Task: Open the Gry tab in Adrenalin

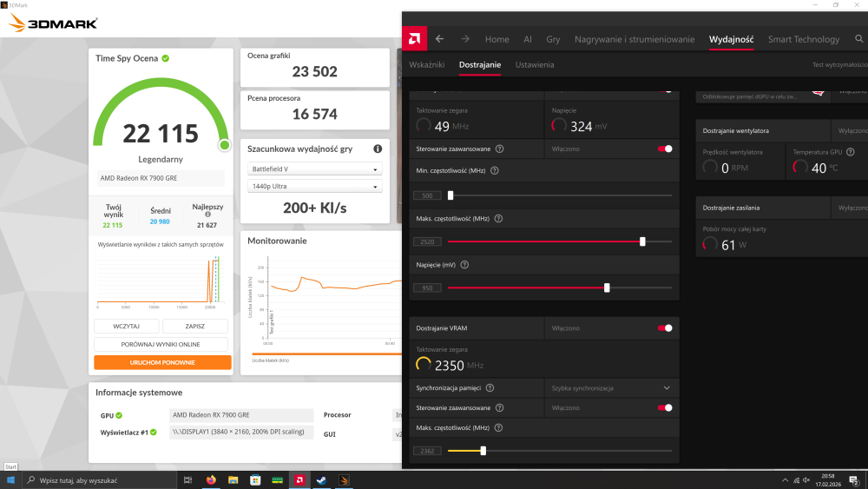Action: click(x=553, y=39)
